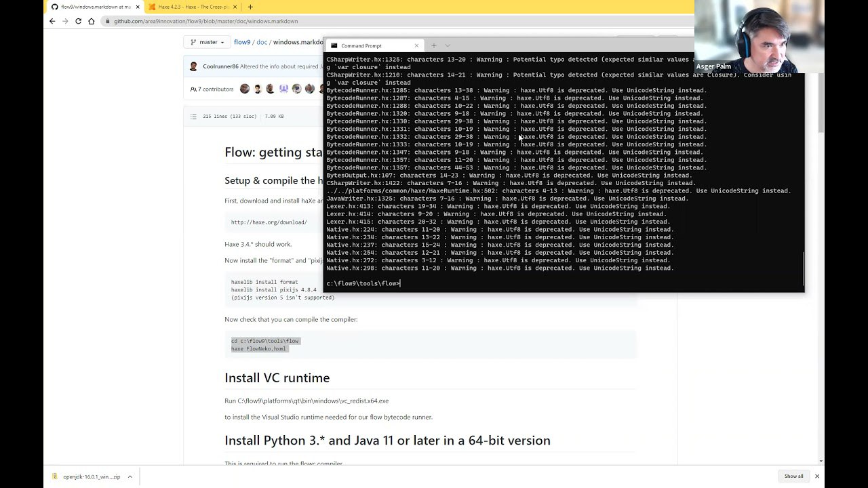Reload the GitHub page
Image resolution: width=868 pixels, height=488 pixels.
pyautogui.click(x=78, y=21)
